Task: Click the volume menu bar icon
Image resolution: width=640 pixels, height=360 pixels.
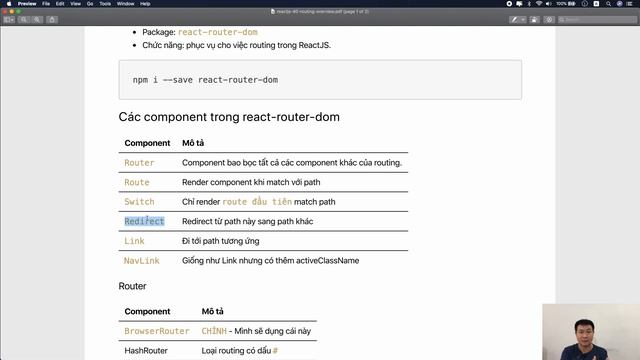Action: (x=549, y=4)
